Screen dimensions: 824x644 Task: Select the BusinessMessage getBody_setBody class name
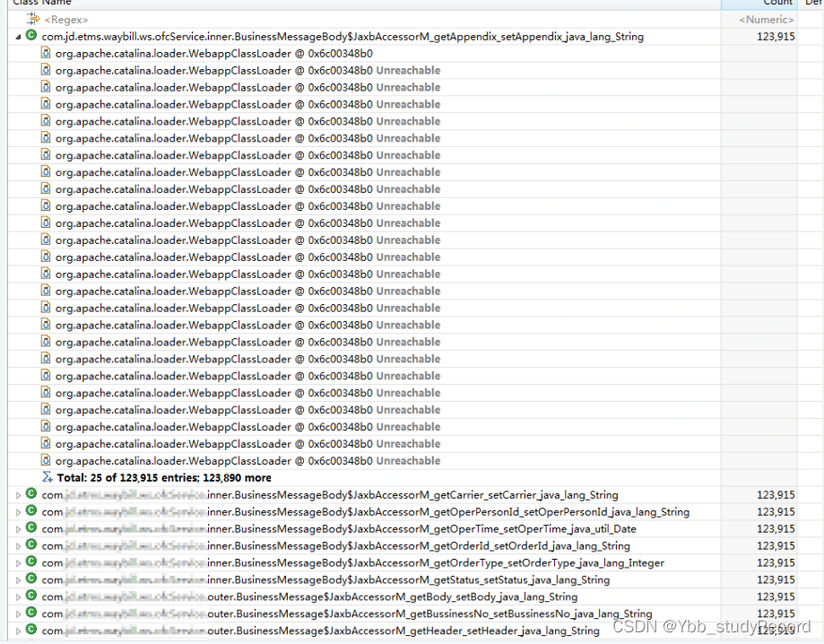[x=309, y=596]
